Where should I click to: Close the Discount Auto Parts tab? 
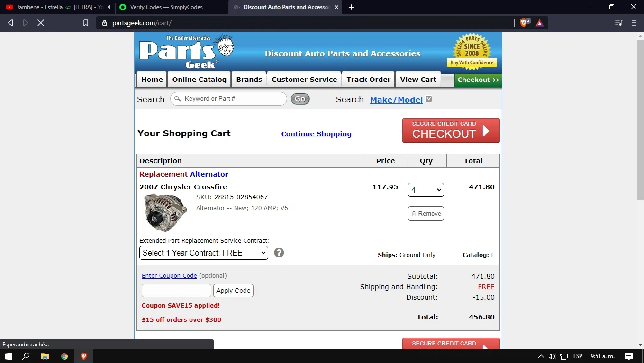pos(336,7)
